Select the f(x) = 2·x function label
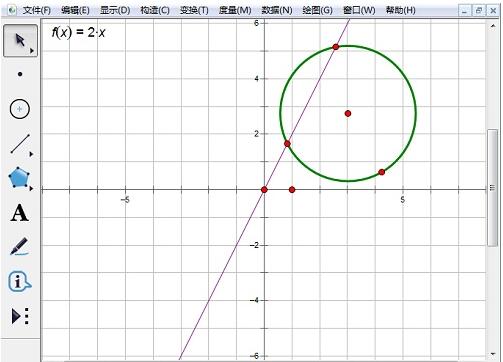The image size is (503, 362). [78, 32]
